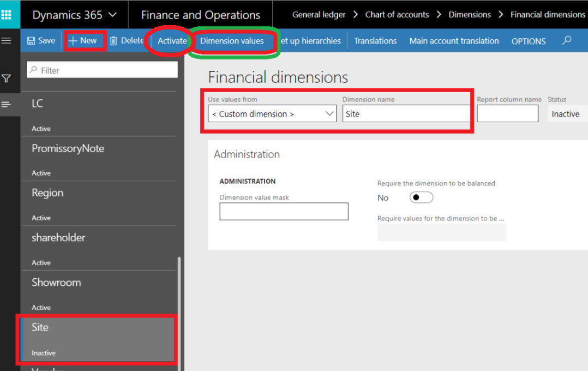Click the Finance and Operations title
Screen dimensions: 588x371
pyautogui.click(x=201, y=15)
